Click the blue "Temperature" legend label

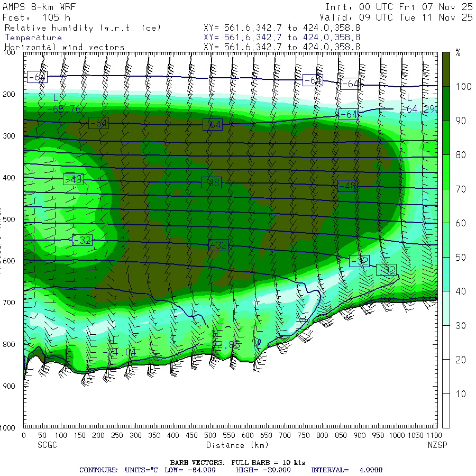click(x=33, y=38)
